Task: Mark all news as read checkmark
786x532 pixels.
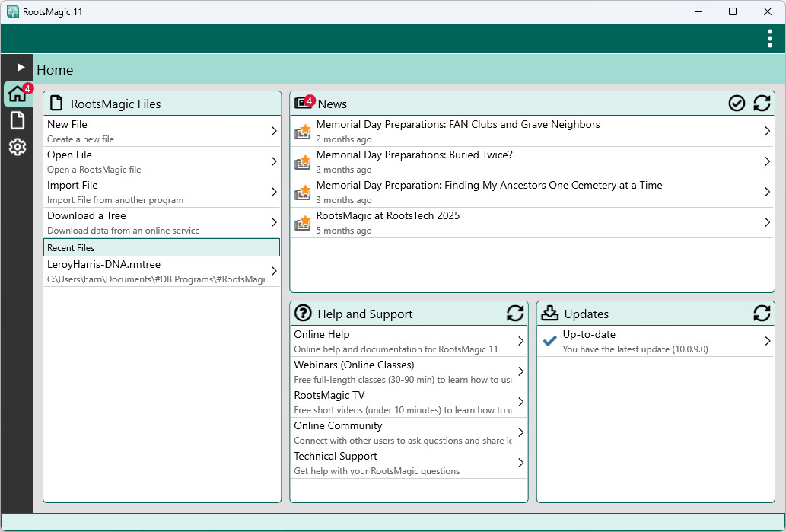Action: pos(737,104)
